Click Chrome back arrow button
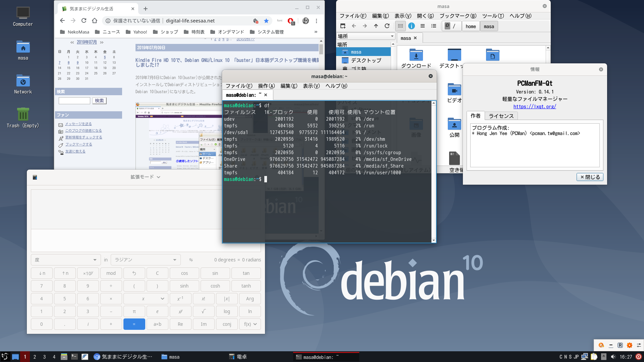 click(62, 21)
